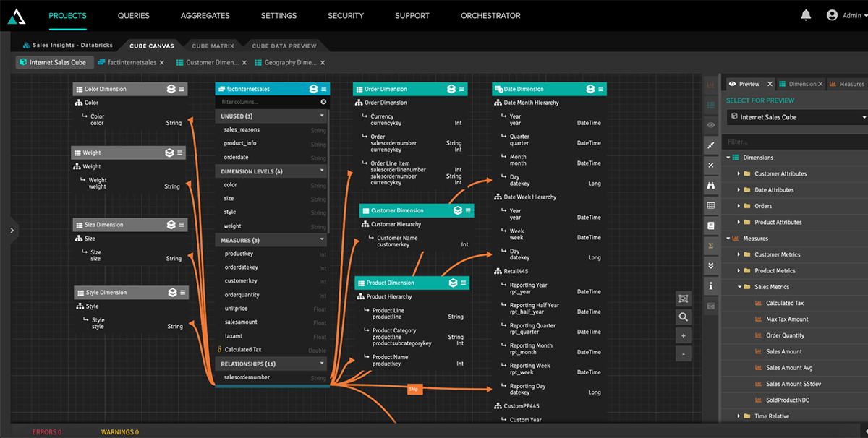
Task: Click the notifications bell icon
Action: (x=806, y=15)
